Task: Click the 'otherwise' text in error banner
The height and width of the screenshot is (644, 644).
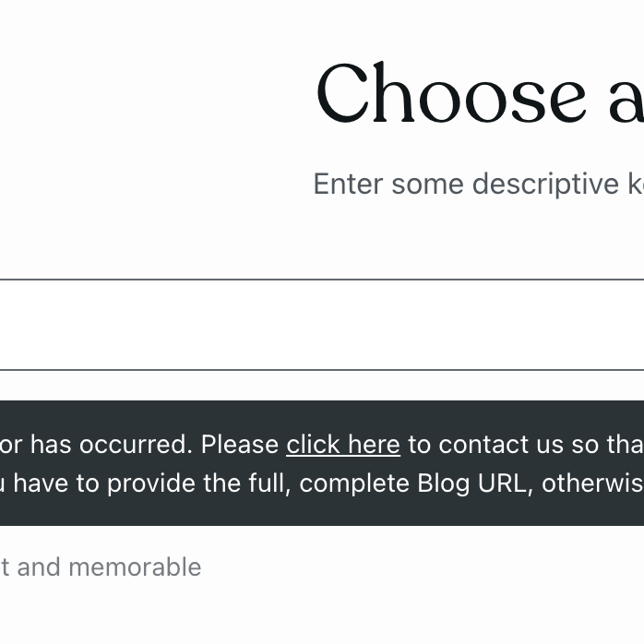Action: click(592, 483)
